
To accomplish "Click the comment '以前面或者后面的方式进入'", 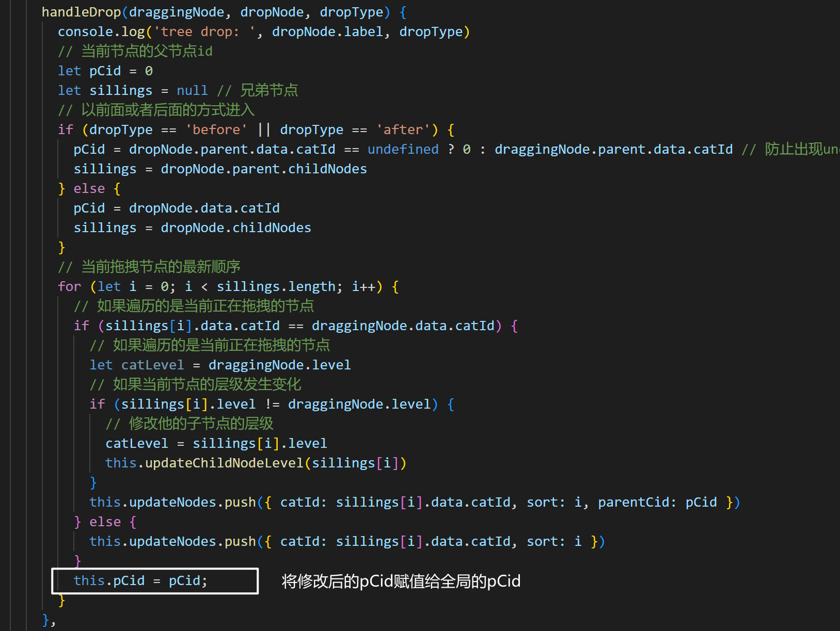I will (156, 110).
